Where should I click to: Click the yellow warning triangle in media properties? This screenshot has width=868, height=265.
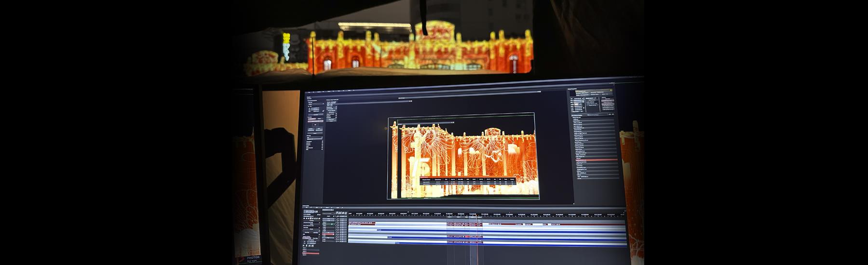pos(611,90)
